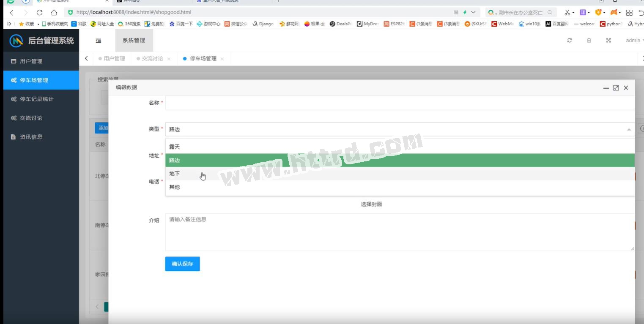Open the WebMa bookmark
644x324 pixels.
pos(503,24)
